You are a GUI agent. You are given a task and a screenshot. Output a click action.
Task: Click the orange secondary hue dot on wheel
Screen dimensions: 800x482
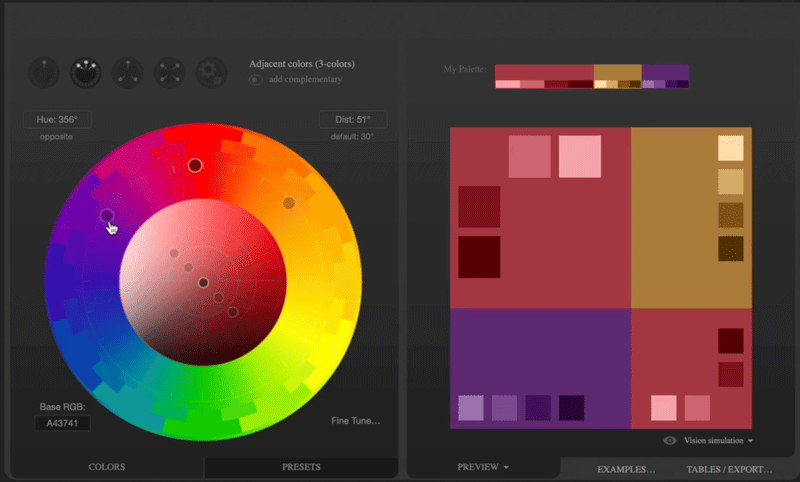(x=289, y=203)
